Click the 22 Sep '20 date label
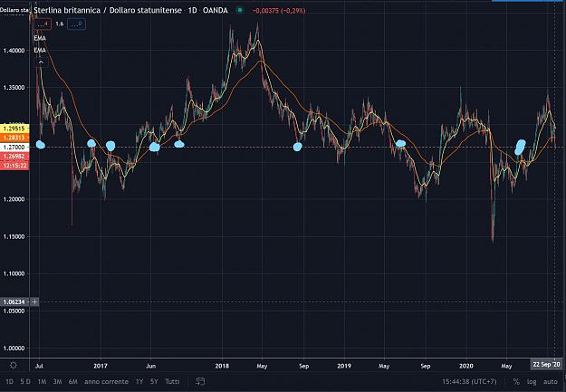 coord(546,364)
